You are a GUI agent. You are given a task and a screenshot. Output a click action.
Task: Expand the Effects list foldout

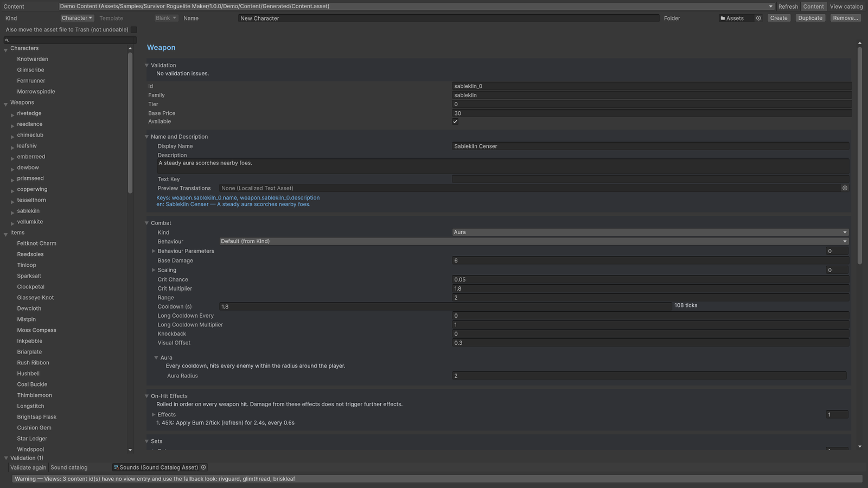point(154,415)
